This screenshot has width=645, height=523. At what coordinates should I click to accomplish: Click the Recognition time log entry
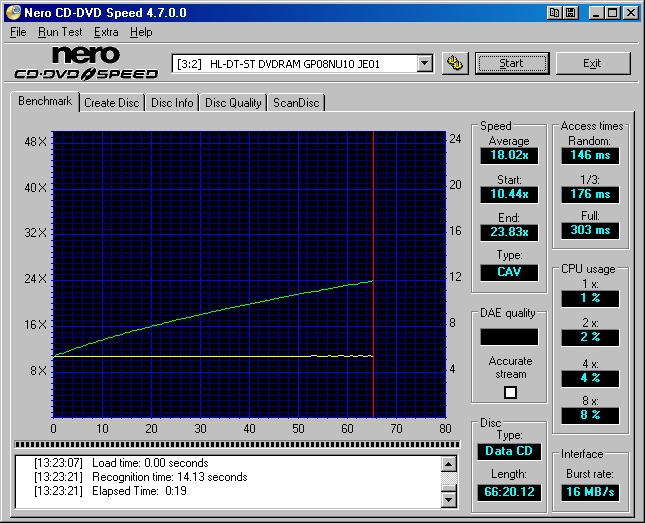pos(140,477)
